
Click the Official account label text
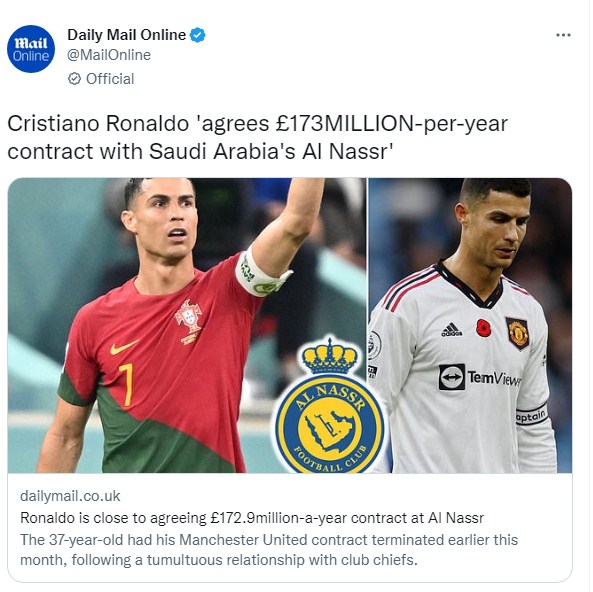110,79
